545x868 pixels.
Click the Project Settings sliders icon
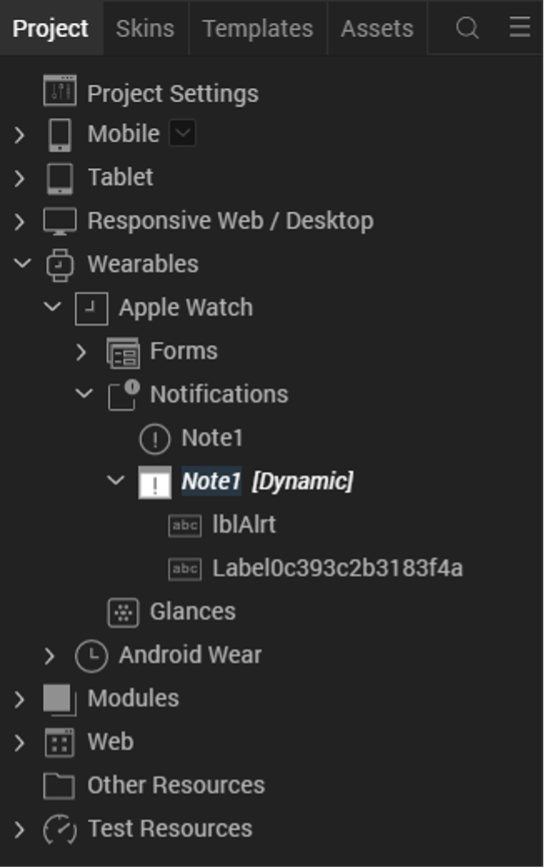[x=60, y=90]
